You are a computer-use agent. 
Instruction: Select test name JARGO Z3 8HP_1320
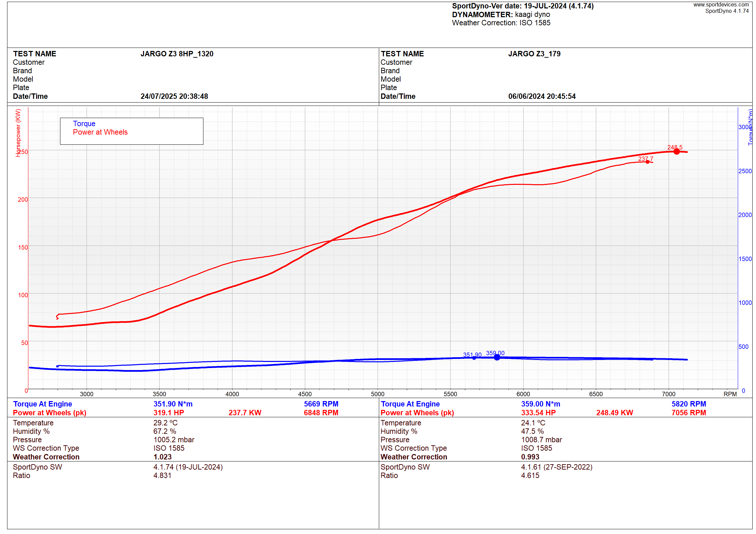pos(177,54)
